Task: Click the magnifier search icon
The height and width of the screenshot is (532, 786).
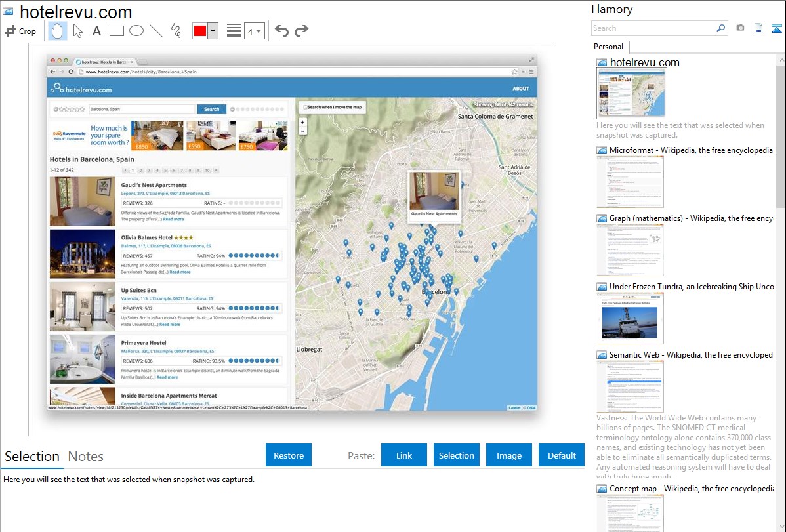Action: [721, 28]
